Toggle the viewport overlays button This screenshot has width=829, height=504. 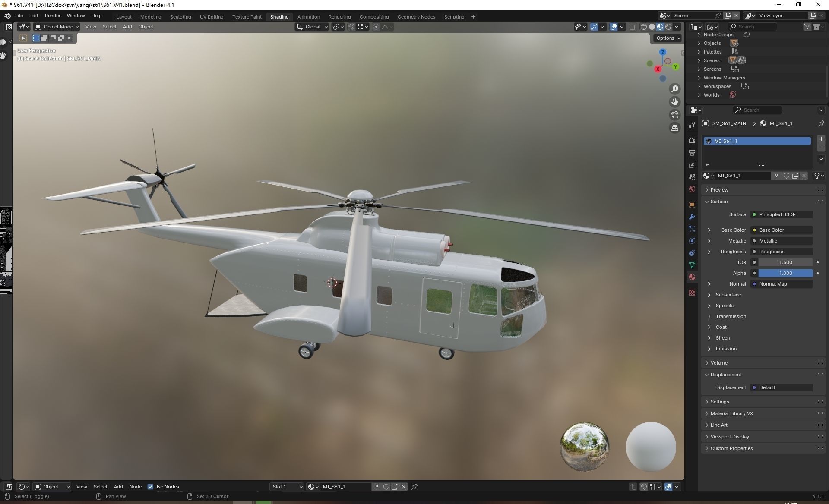pyautogui.click(x=614, y=27)
